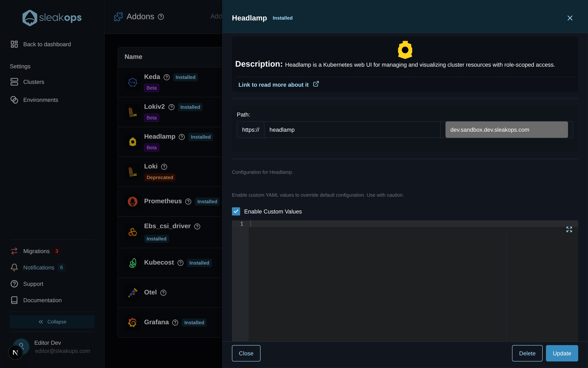Open the Prometheus help tooltip icon
Viewport: 588px width, 368px height.
click(x=188, y=202)
